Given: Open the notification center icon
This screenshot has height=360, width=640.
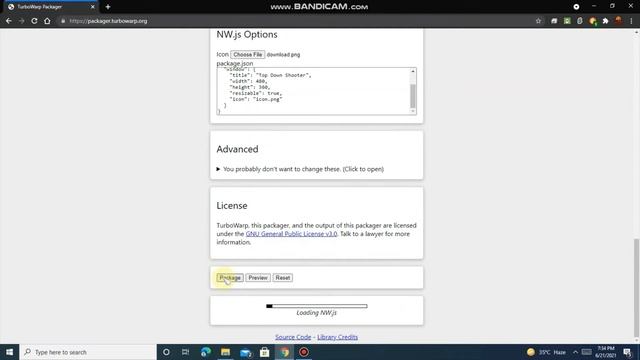Looking at the screenshot, I should pos(628,352).
